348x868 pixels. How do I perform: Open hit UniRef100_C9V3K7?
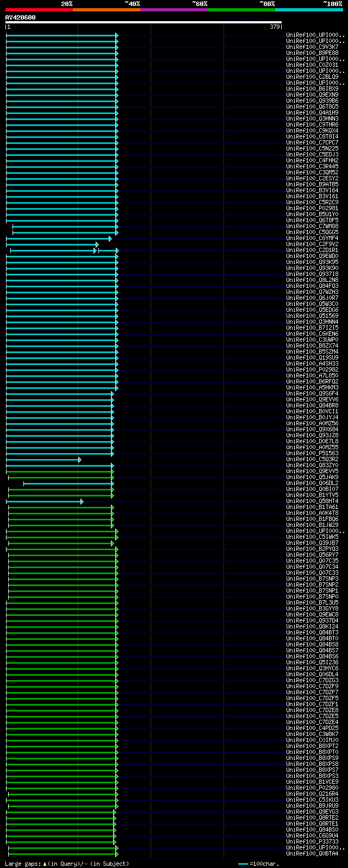click(312, 47)
